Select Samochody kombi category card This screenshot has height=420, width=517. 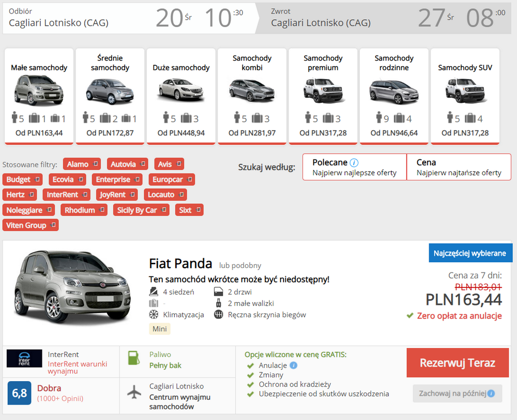tap(252, 96)
